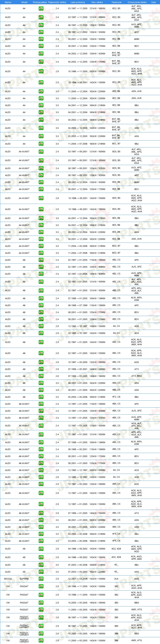Click the 07.1999 -> 05.2001 production cell
Screen dimensions: 160x644
pyautogui.click(x=78, y=369)
